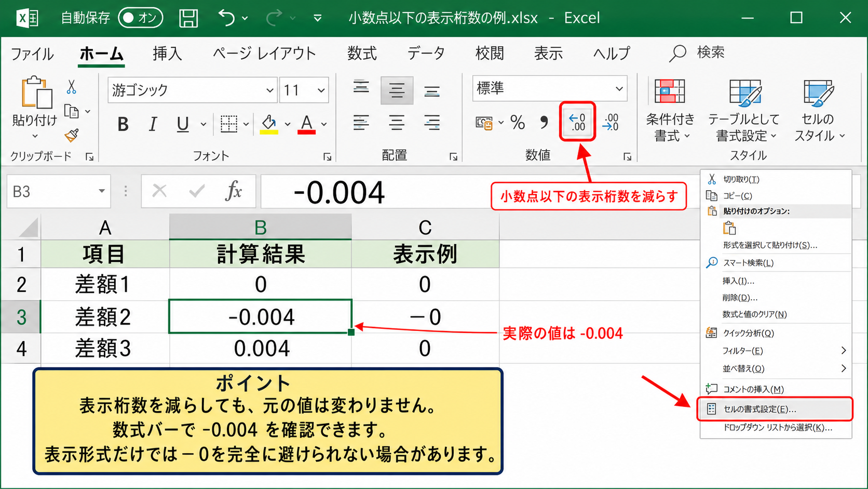Apply the red font color
The width and height of the screenshot is (868, 489).
click(x=307, y=124)
